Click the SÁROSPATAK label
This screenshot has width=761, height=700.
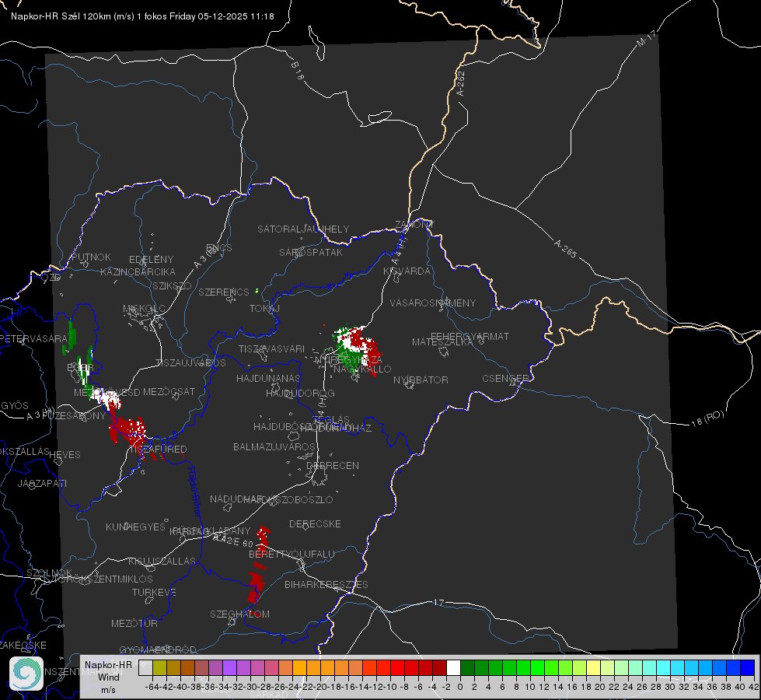click(311, 252)
